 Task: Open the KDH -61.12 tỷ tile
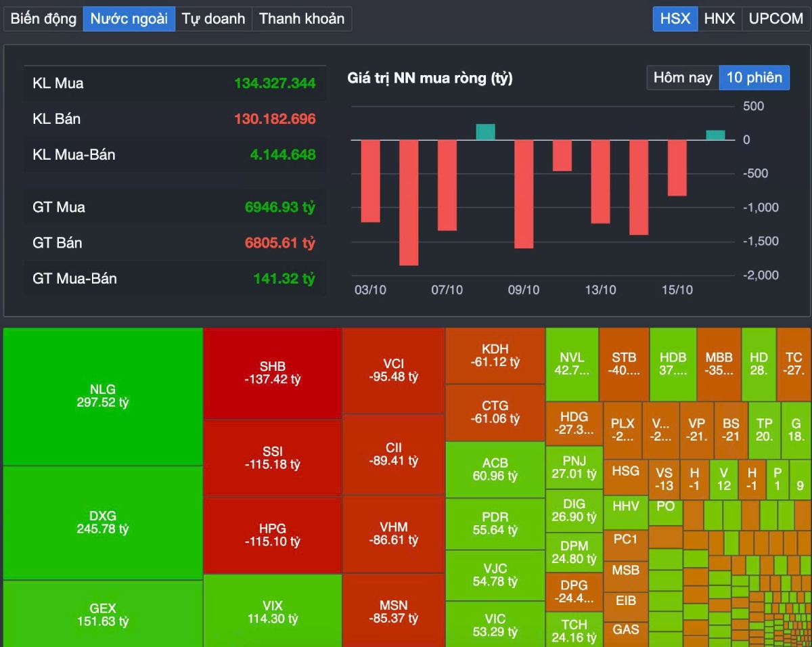(495, 355)
